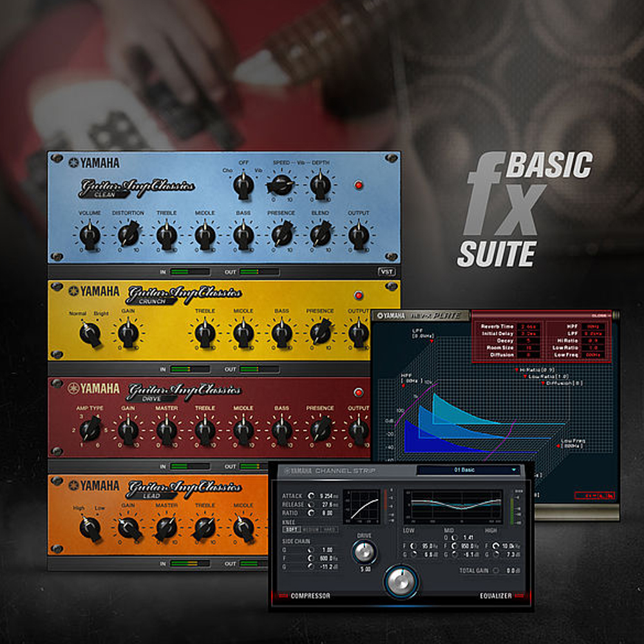The height and width of the screenshot is (644, 644).
Task: Click the RATIO knob in Channel Strip
Action: 311,513
